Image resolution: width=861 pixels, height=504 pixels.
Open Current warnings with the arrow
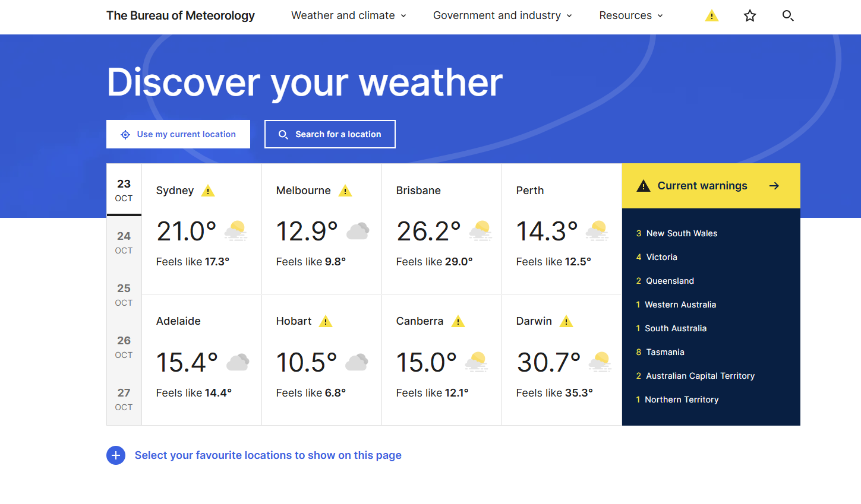[x=774, y=186]
